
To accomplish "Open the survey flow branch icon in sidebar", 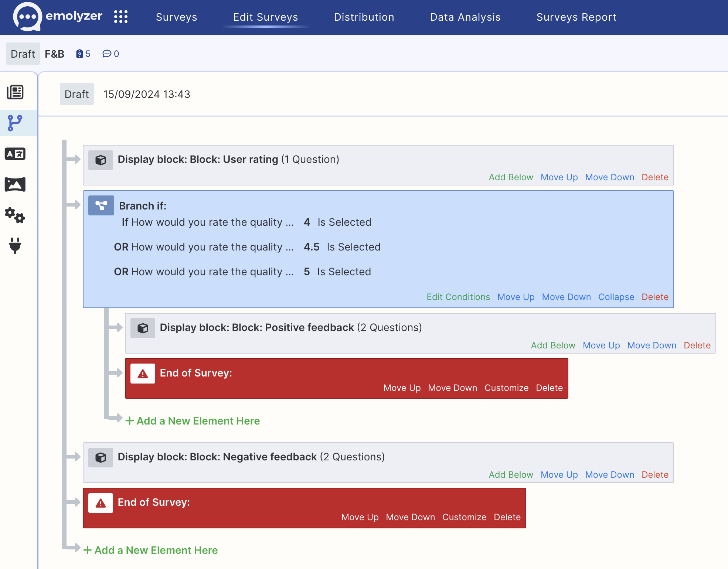I will [x=15, y=123].
